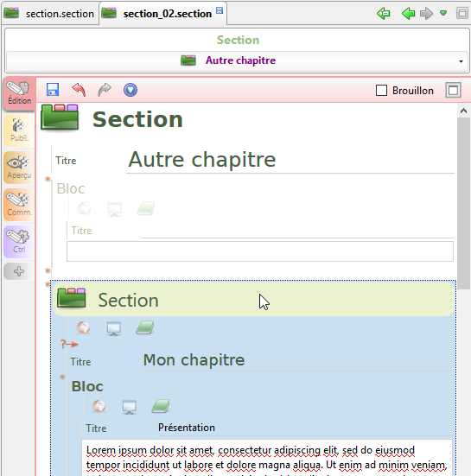Click the green book icon under the bold Bloc
This screenshot has height=476, width=471.
click(161, 406)
